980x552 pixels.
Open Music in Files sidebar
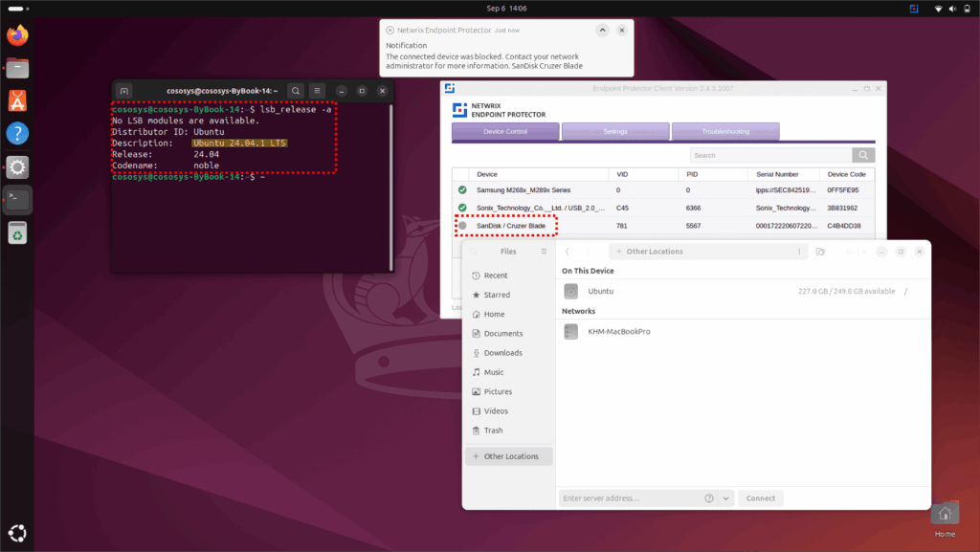pyautogui.click(x=509, y=372)
